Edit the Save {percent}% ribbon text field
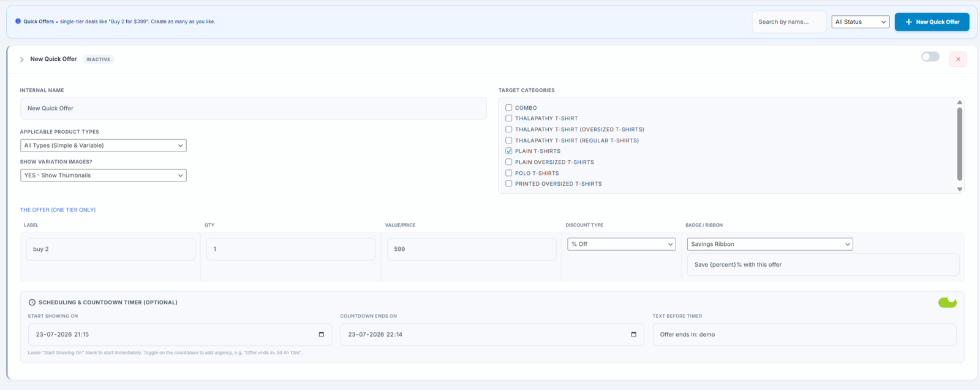 tap(823, 265)
